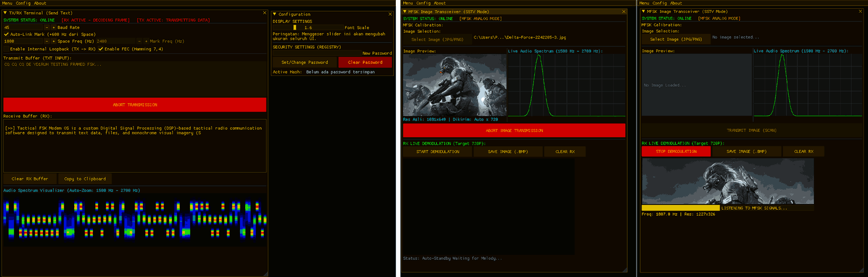This screenshot has height=277, width=868.
Task: Enable Internal Loopback (TX -> RX) checkbox
Action: tap(6, 49)
